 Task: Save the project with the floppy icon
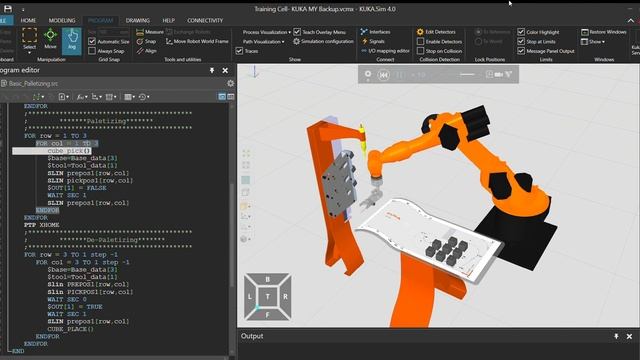pyautogui.click(x=8, y=9)
